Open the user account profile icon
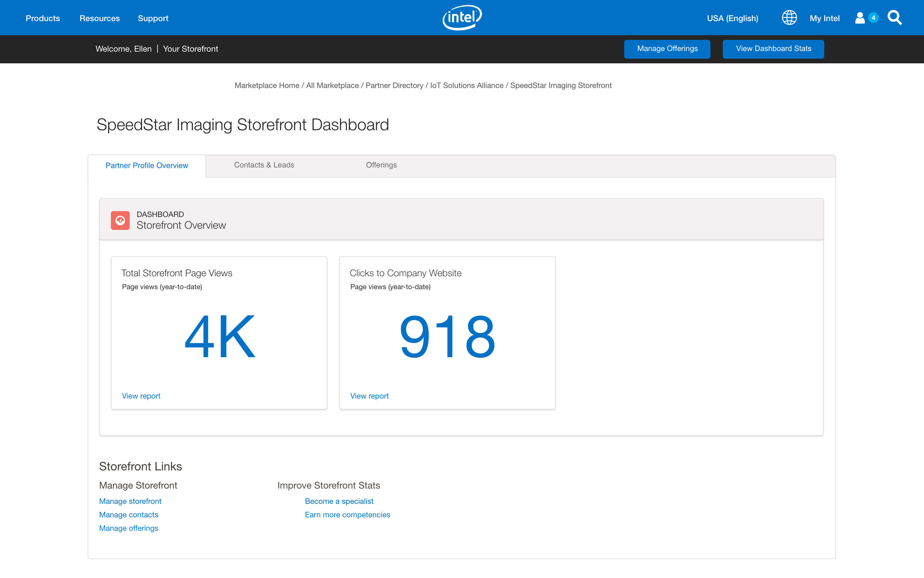This screenshot has width=924, height=578. click(860, 18)
